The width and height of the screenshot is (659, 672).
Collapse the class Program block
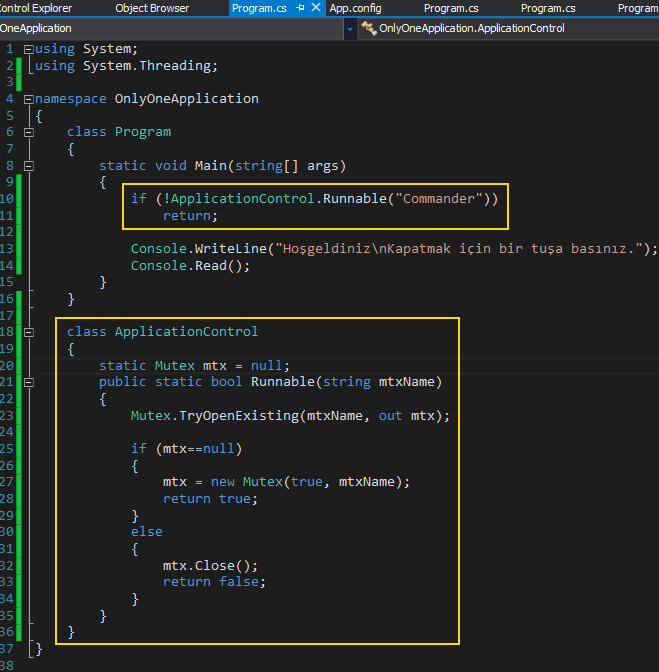click(29, 132)
